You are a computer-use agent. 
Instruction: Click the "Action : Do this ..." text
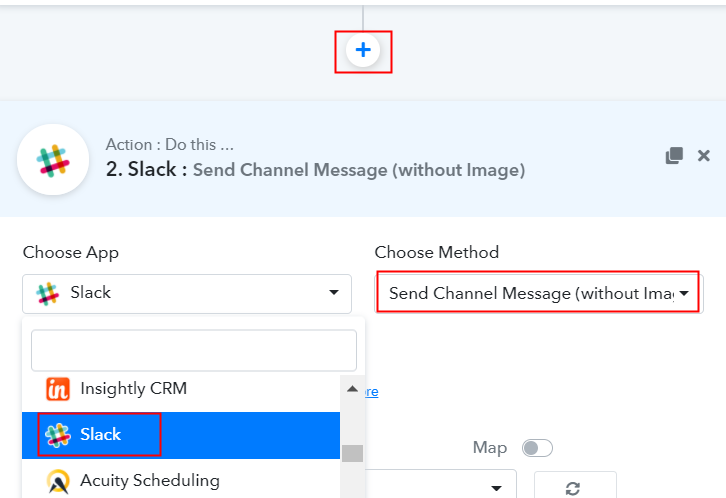click(169, 144)
